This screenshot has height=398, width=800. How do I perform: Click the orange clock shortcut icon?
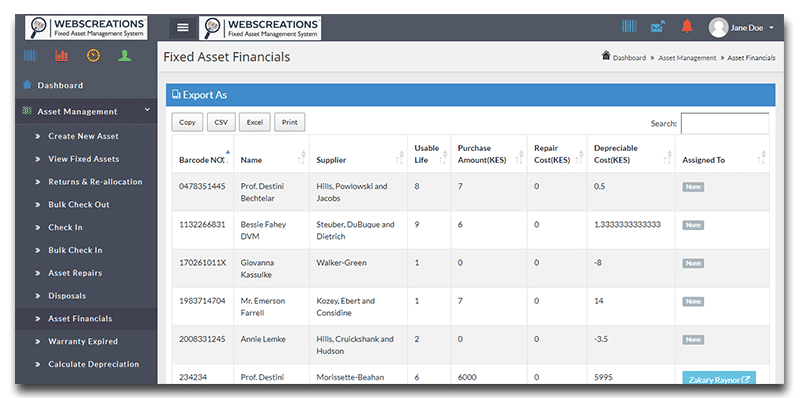pyautogui.click(x=93, y=56)
